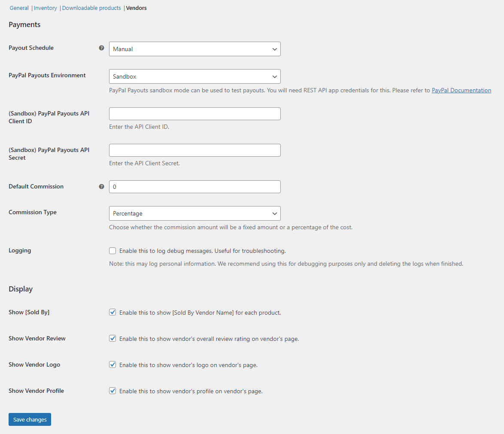Enable the Logging debug messages checkbox

point(112,251)
